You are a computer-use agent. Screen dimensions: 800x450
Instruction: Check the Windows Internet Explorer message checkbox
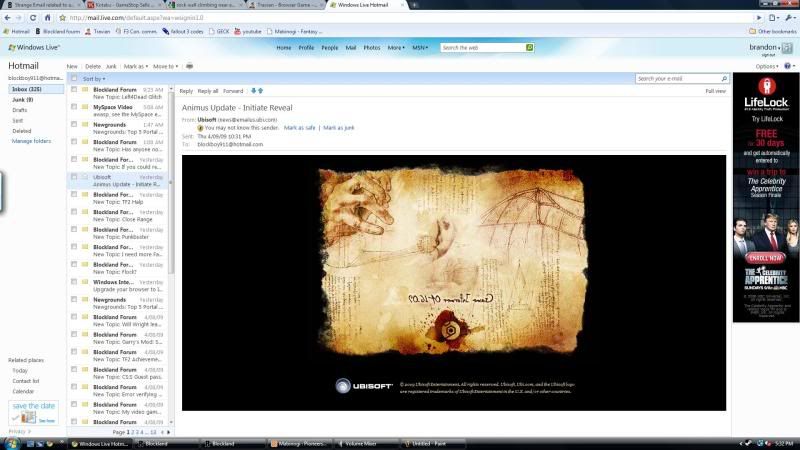point(74,282)
